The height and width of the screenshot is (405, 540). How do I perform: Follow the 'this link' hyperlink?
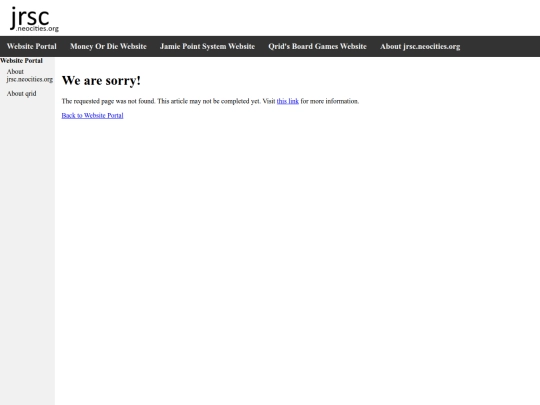click(288, 101)
